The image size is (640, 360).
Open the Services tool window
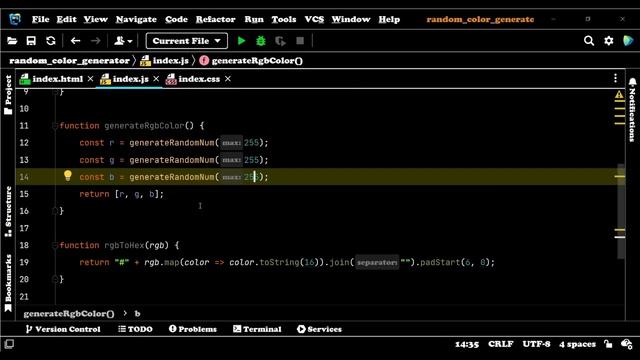[320, 329]
